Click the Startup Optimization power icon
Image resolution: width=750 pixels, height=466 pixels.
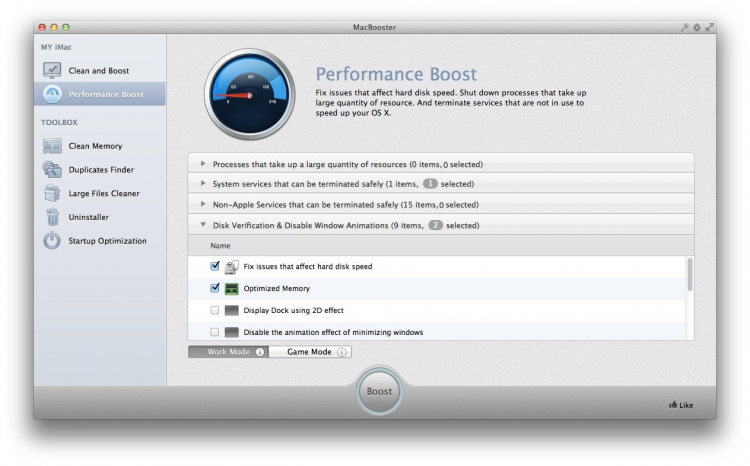click(x=52, y=241)
